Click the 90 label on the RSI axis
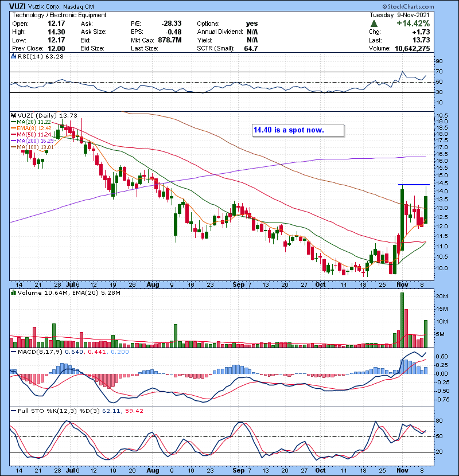This screenshot has width=459, height=476. coord(439,61)
